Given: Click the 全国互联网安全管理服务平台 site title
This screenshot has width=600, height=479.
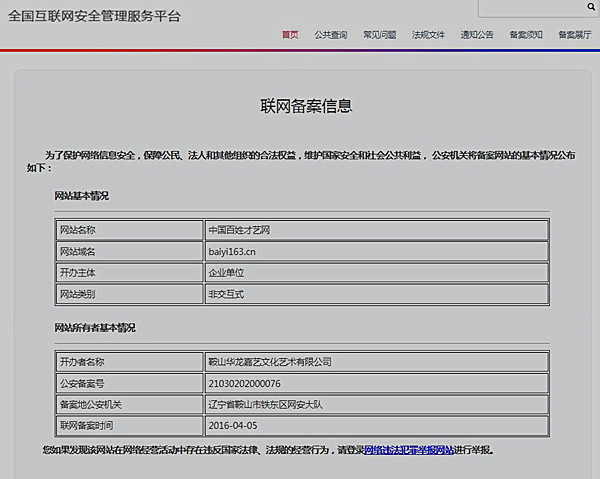Looking at the screenshot, I should (95, 16).
